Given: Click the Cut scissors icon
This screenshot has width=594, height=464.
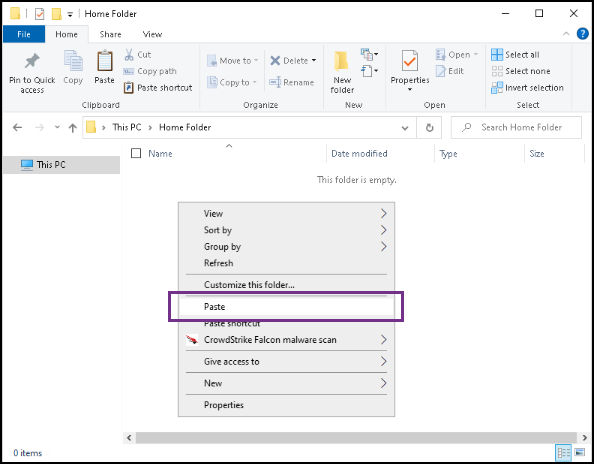Looking at the screenshot, I should point(129,55).
